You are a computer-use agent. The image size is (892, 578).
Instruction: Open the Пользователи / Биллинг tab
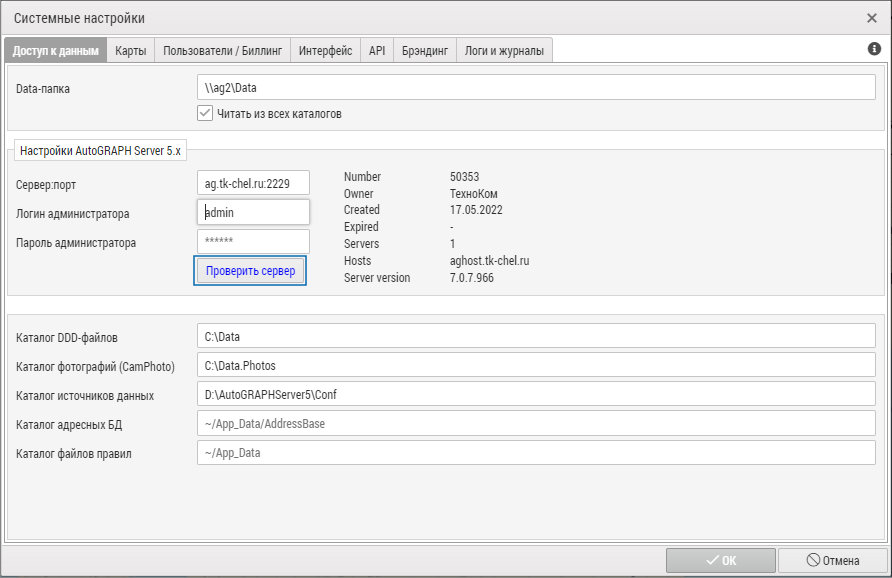(x=222, y=51)
